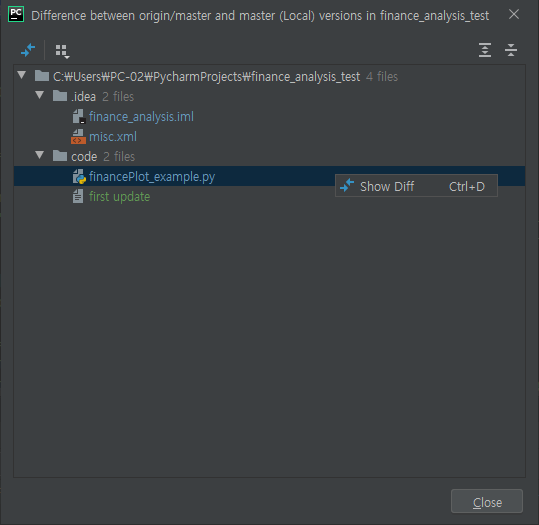Click the '.idea' folder label

tap(84, 97)
